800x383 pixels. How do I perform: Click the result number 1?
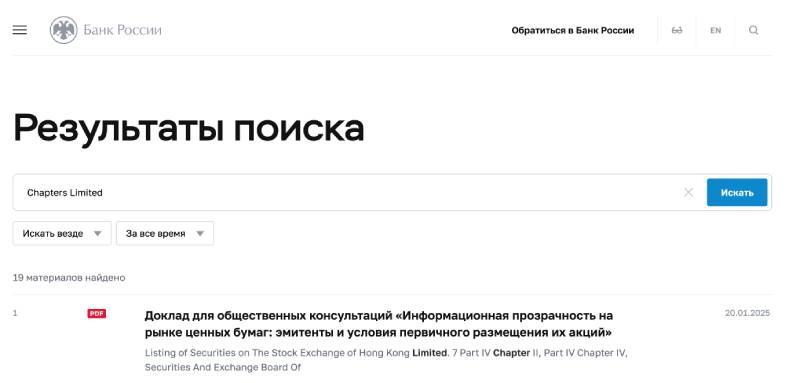pyautogui.click(x=15, y=313)
